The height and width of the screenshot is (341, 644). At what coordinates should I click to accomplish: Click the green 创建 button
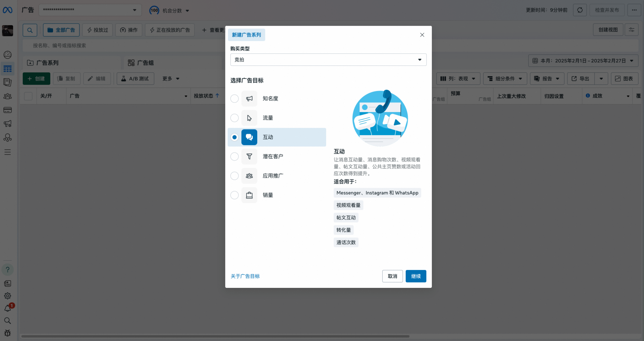pos(37,79)
